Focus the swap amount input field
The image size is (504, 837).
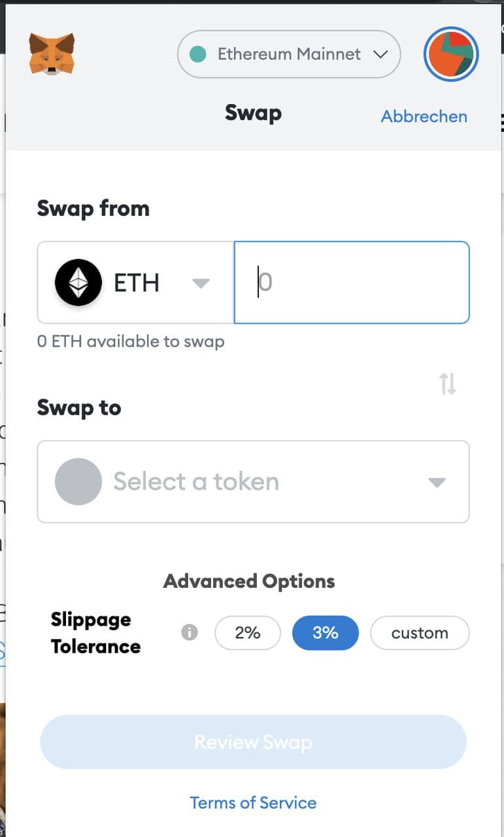tap(352, 282)
